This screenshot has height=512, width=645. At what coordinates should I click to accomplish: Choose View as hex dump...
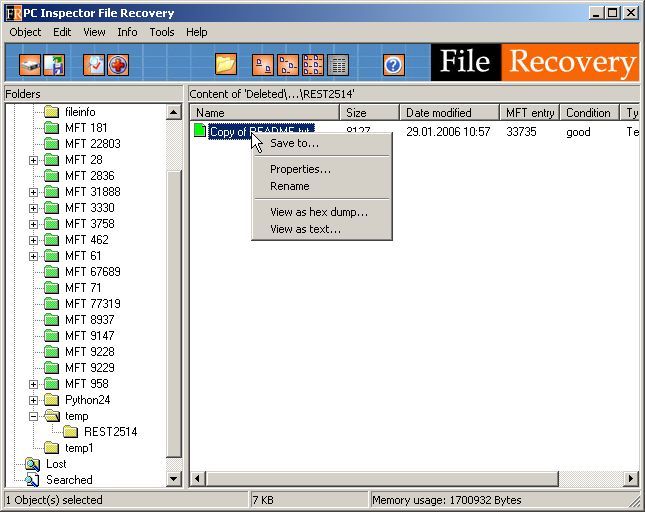click(322, 212)
